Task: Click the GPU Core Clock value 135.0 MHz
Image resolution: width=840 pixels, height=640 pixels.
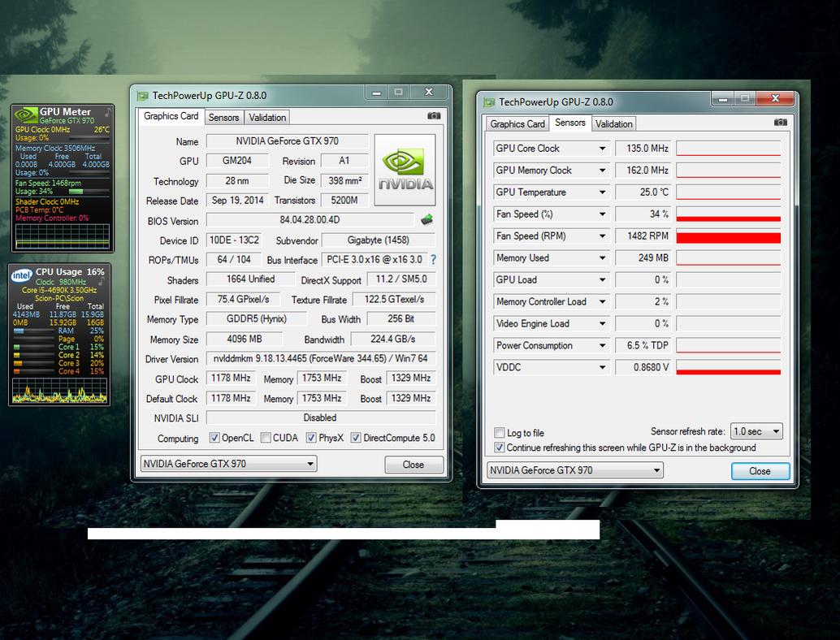Action: (643, 149)
